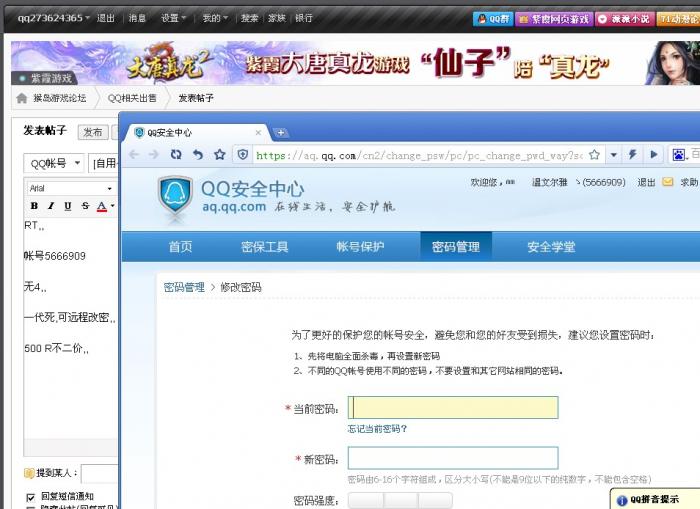
Task: Click the 密码强度 strength indicator bar
Action: (400, 501)
